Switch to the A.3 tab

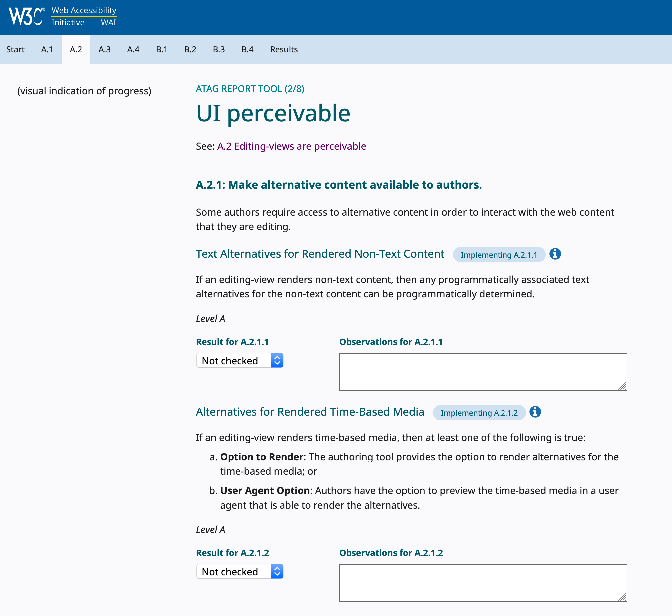pos(104,49)
